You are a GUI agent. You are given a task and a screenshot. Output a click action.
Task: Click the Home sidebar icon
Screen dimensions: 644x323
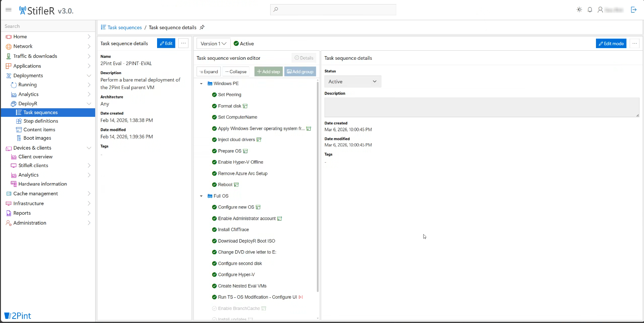(9, 37)
